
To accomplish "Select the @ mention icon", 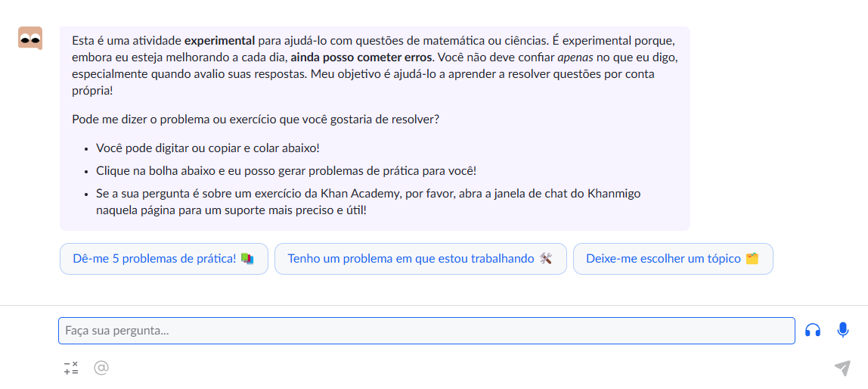I will [x=101, y=368].
